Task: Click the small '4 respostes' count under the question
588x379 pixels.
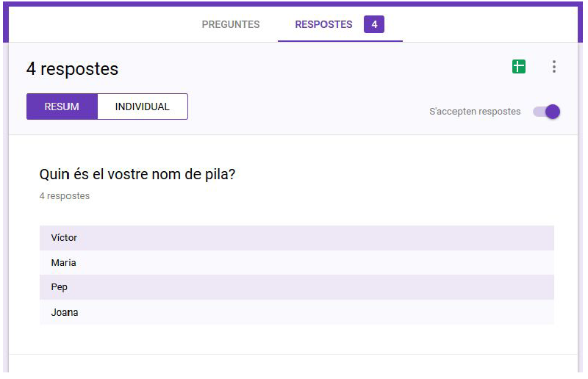Action: point(65,196)
